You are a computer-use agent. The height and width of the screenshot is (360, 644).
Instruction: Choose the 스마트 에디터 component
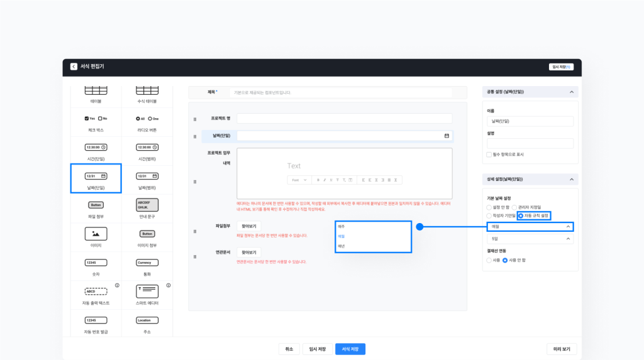coord(147,291)
